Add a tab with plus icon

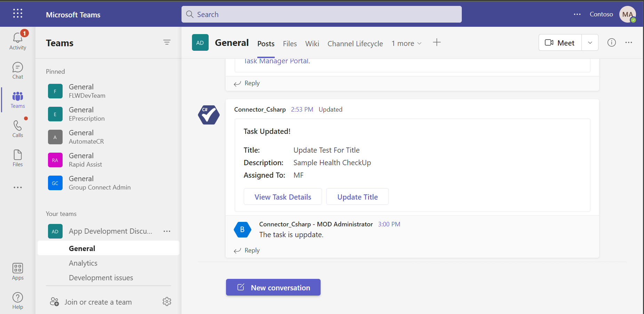click(x=437, y=42)
